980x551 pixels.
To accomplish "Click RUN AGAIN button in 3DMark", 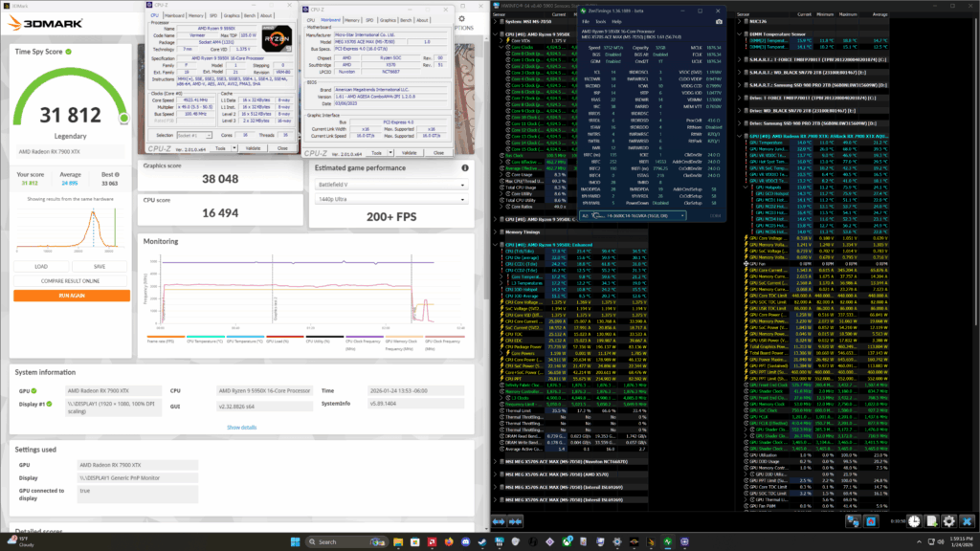I will click(72, 296).
